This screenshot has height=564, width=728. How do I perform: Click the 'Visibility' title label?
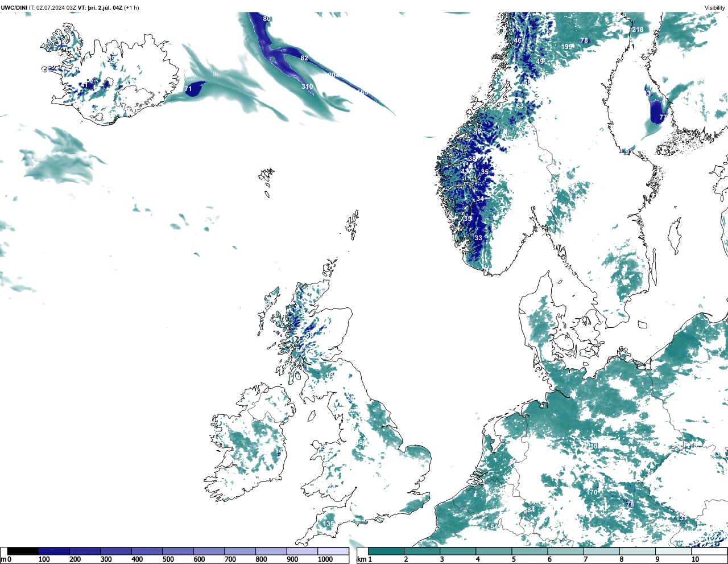tap(715, 7)
